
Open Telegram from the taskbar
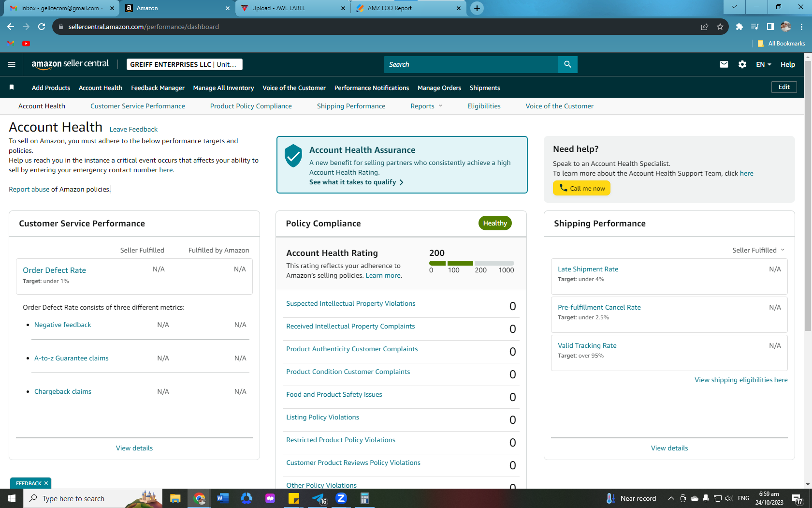pos(319,498)
